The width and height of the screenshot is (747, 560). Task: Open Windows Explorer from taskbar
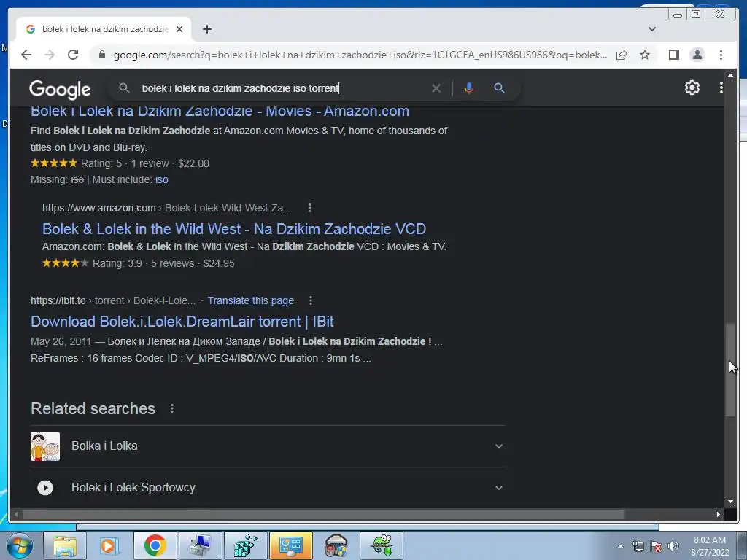65,545
